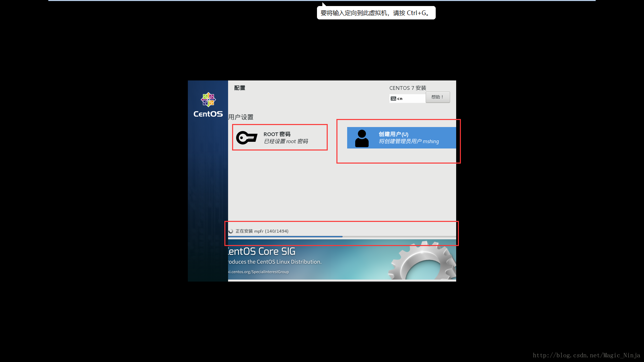Open 创建用户(U) settings

tap(401, 138)
